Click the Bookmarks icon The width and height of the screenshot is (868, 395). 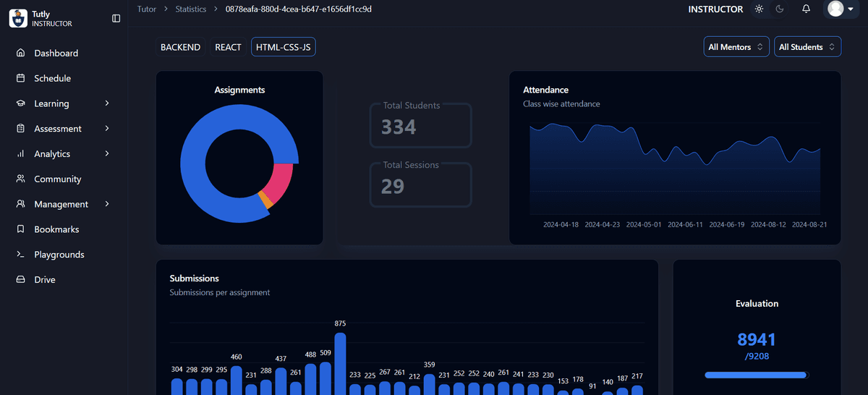tap(20, 229)
